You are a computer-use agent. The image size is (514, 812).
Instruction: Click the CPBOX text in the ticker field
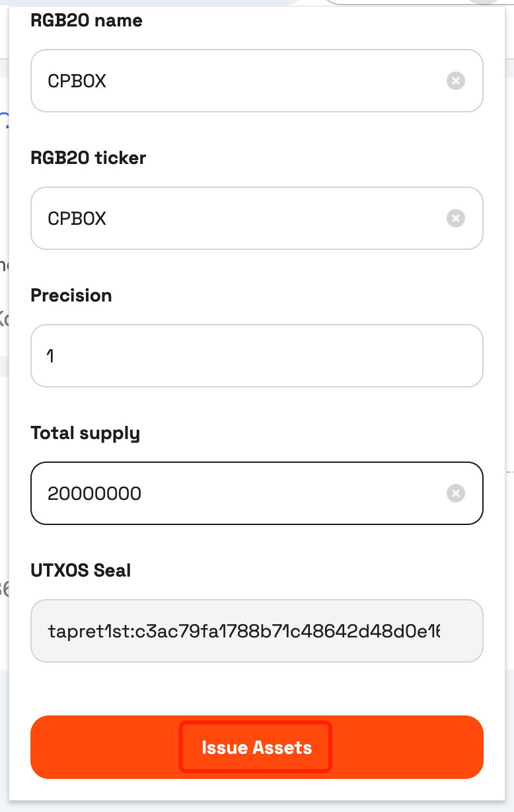coord(77,218)
